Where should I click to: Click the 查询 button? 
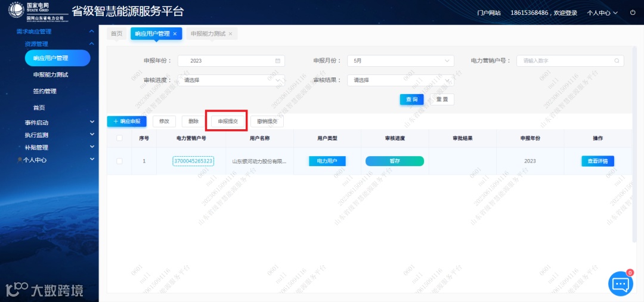[412, 99]
